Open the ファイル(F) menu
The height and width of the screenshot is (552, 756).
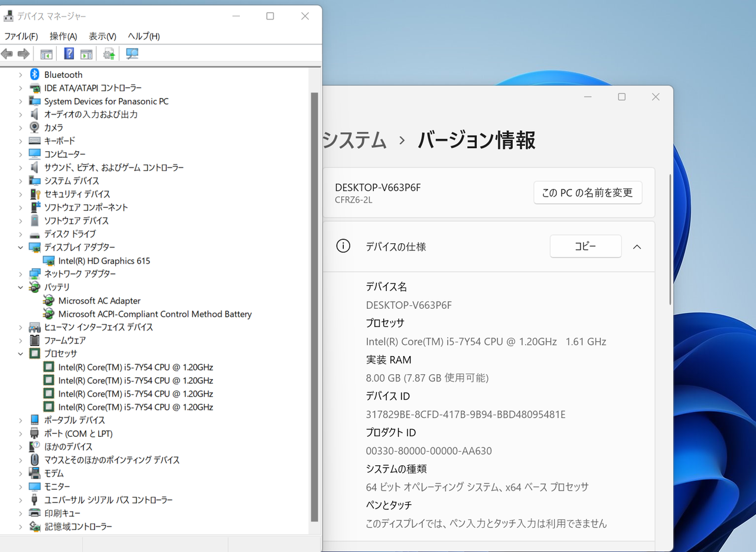pos(21,36)
